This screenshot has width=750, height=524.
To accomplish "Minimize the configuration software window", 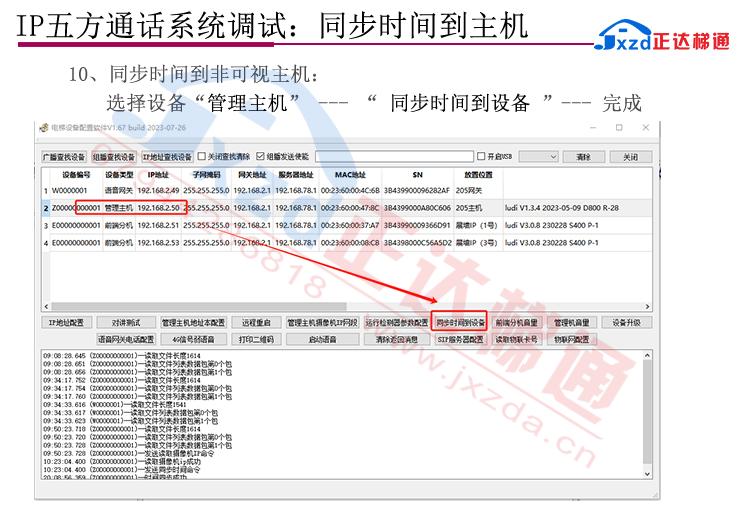I will 593,128.
